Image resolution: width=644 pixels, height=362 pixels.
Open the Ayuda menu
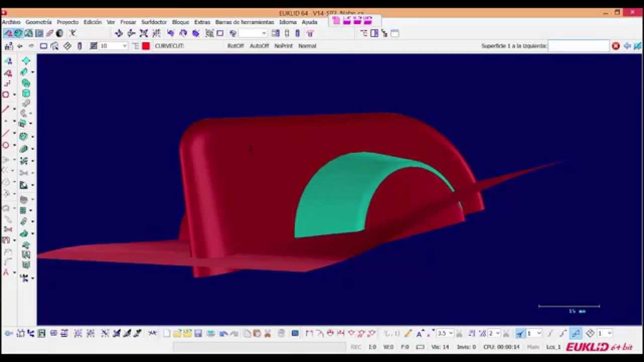tap(309, 22)
